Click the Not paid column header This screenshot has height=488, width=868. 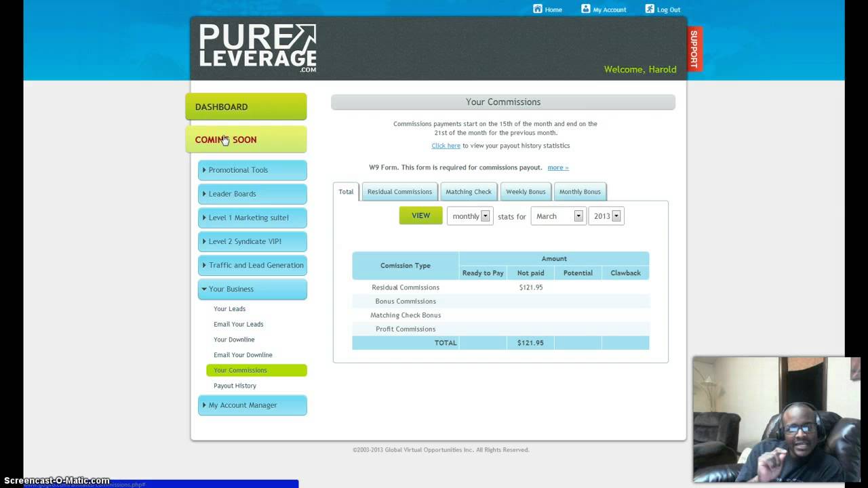(x=530, y=273)
